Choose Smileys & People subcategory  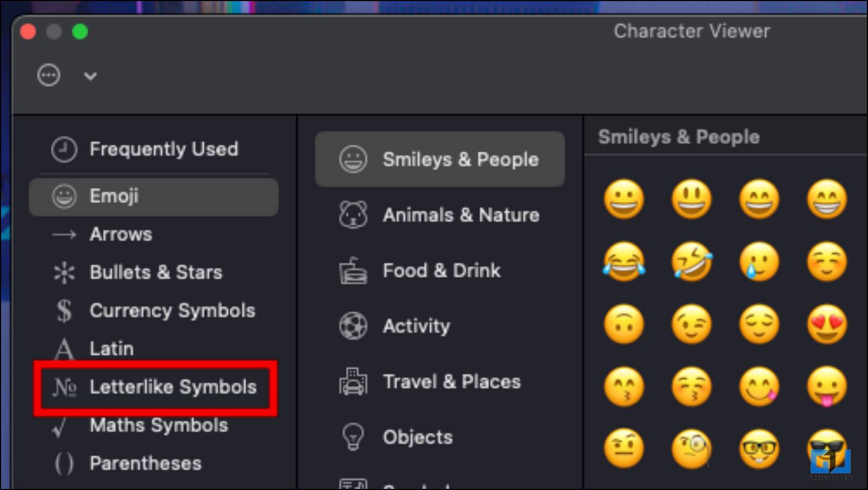[440, 159]
